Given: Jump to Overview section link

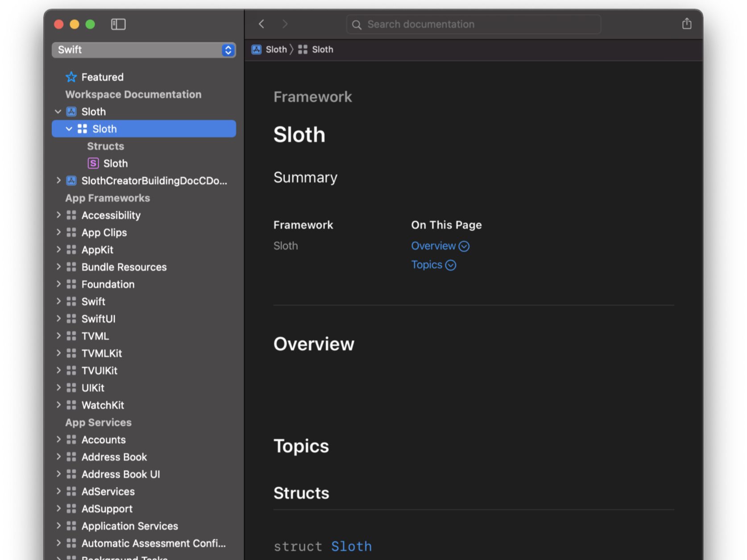Looking at the screenshot, I should click(x=433, y=246).
